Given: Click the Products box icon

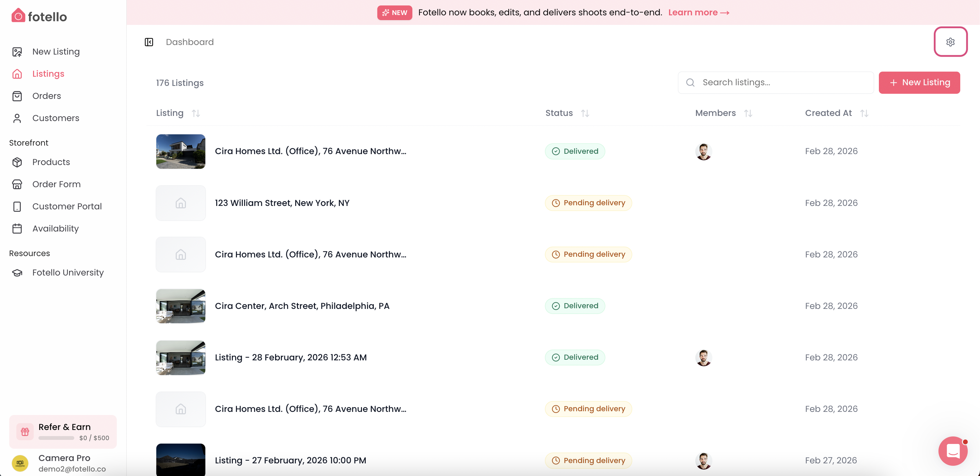Looking at the screenshot, I should coord(17,162).
